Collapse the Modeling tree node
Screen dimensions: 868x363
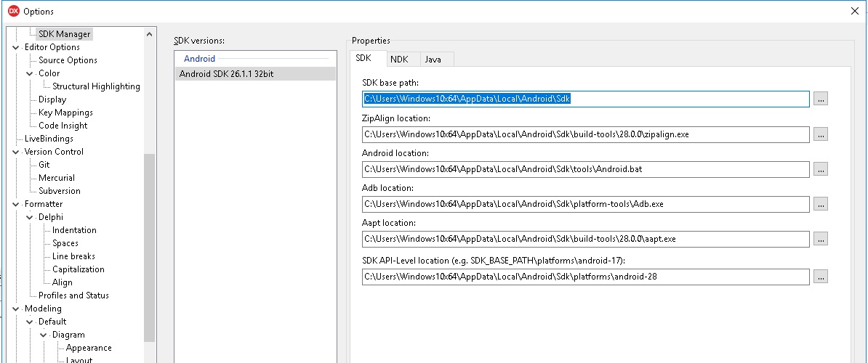[15, 309]
